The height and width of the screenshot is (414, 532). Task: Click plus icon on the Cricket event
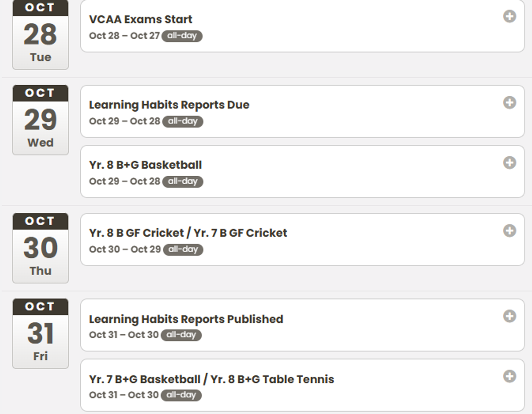(509, 231)
